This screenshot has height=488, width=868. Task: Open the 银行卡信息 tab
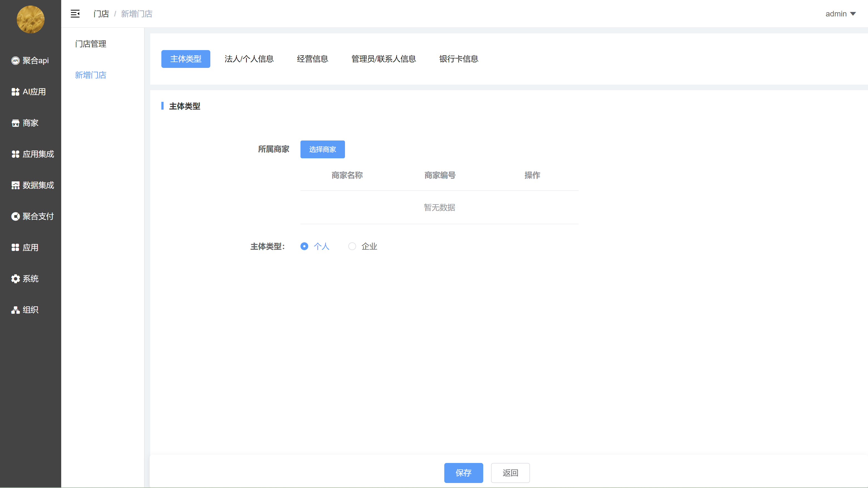tap(458, 59)
